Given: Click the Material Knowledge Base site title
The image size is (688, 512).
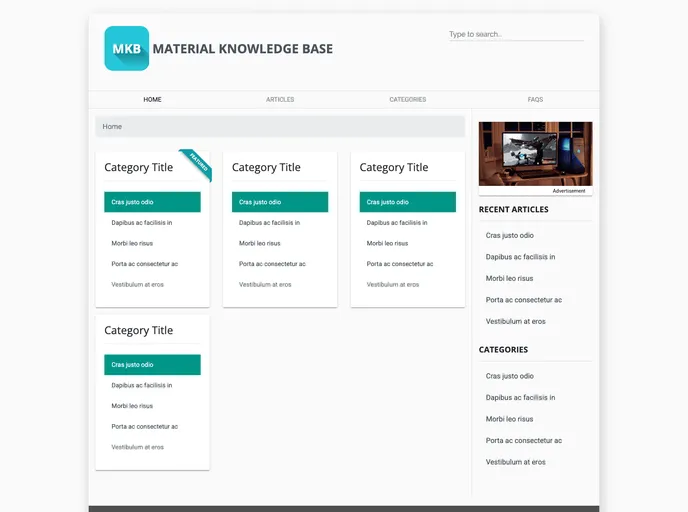Looking at the screenshot, I should [243, 49].
